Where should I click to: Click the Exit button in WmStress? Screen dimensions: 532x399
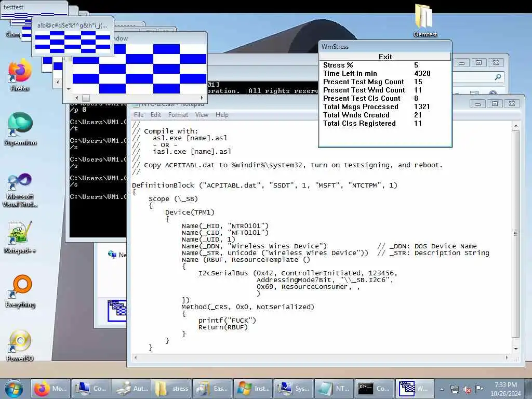coord(385,57)
